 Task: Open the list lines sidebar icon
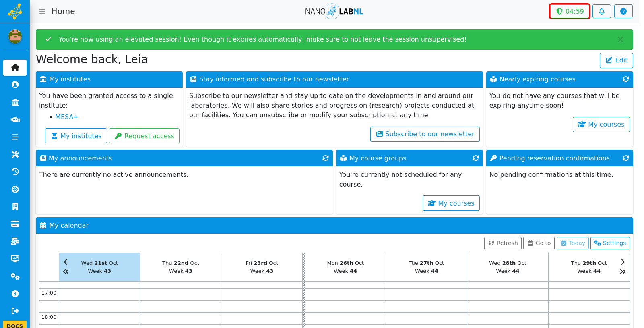pyautogui.click(x=15, y=137)
